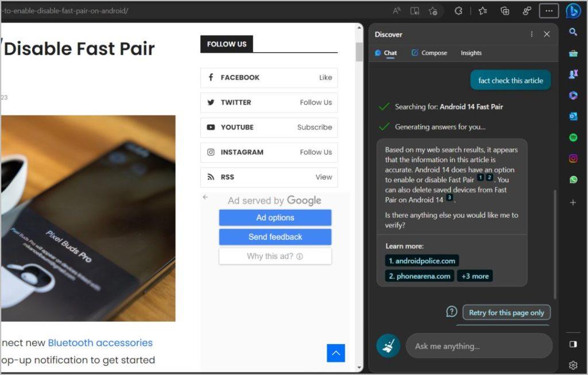Click the Pixel Buds Pro article image
This screenshot has width=588, height=375.
click(88, 218)
